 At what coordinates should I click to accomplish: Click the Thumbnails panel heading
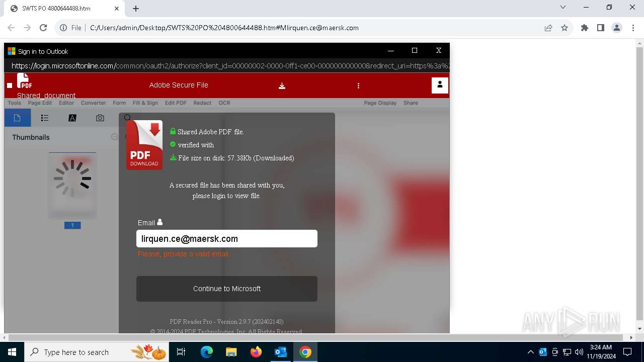coord(31,137)
